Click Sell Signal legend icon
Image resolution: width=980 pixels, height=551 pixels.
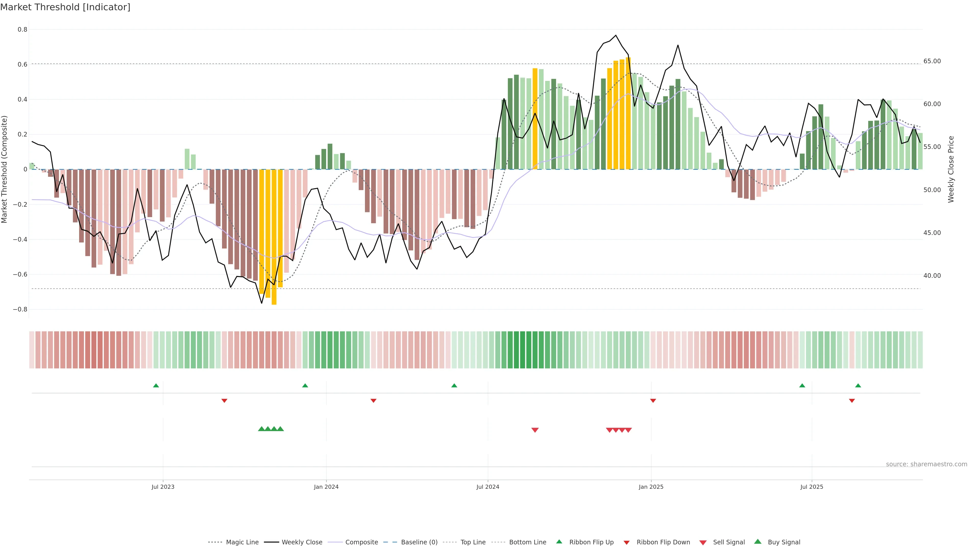703,543
